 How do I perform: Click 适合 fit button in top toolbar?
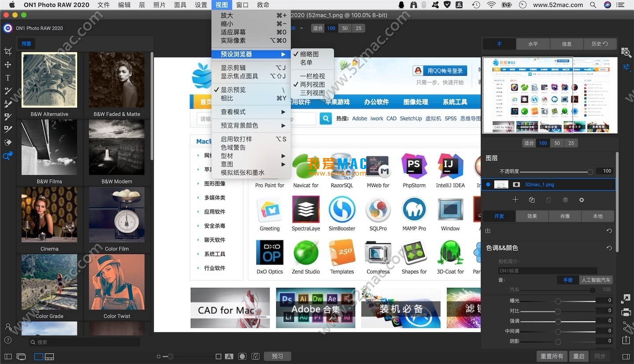point(318,28)
